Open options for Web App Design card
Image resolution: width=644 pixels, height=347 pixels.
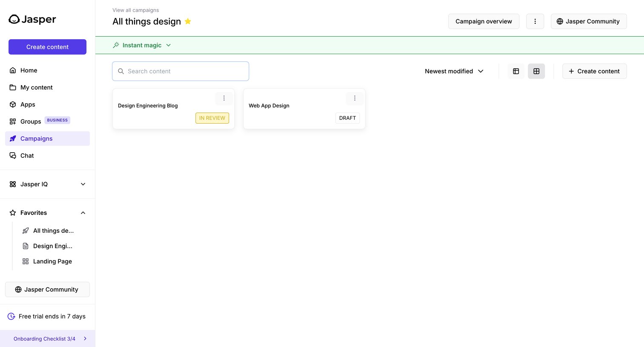click(x=354, y=98)
